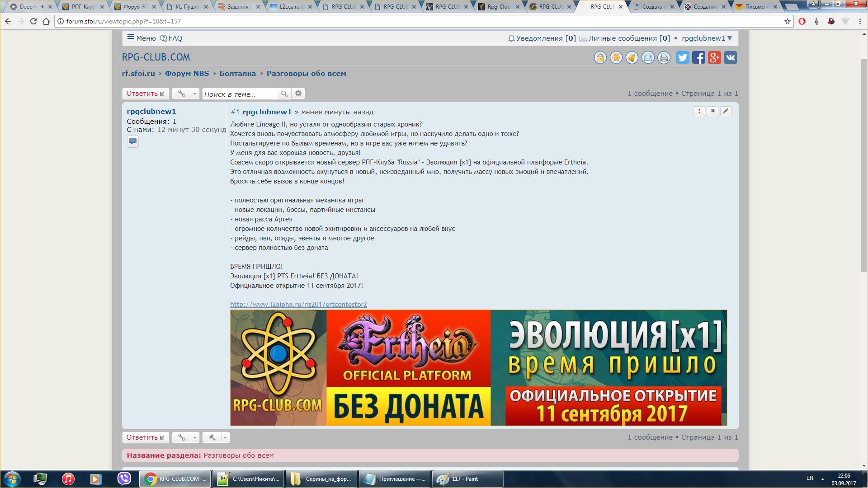Viewport: 868px width, 488px height.
Task: Click EN language indicator in tray
Action: (810, 478)
